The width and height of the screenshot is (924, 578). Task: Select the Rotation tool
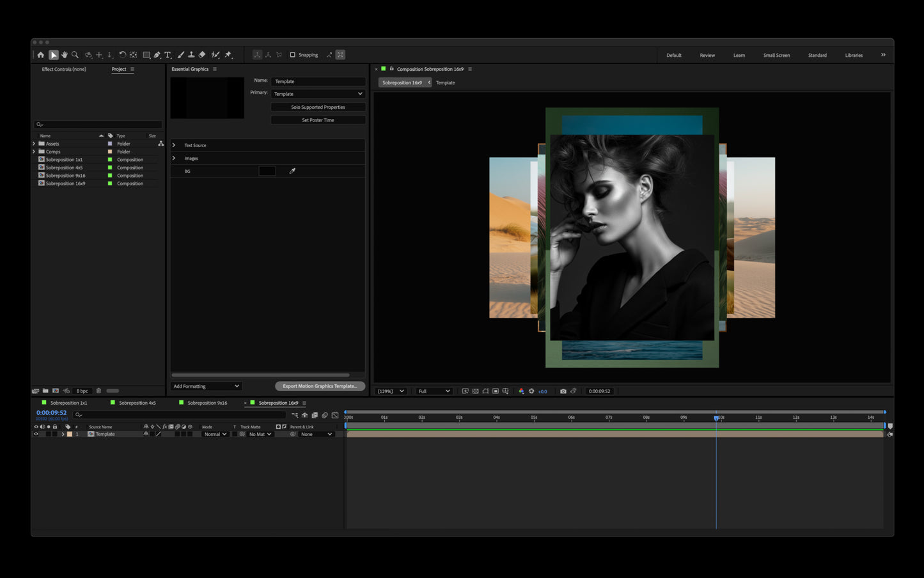(x=122, y=55)
